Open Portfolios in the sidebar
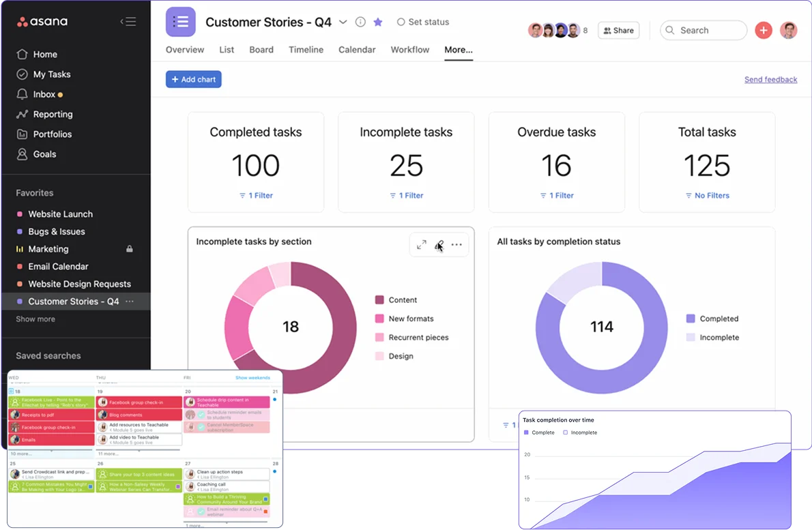Screen dimensions: 812x530 (44, 134)
